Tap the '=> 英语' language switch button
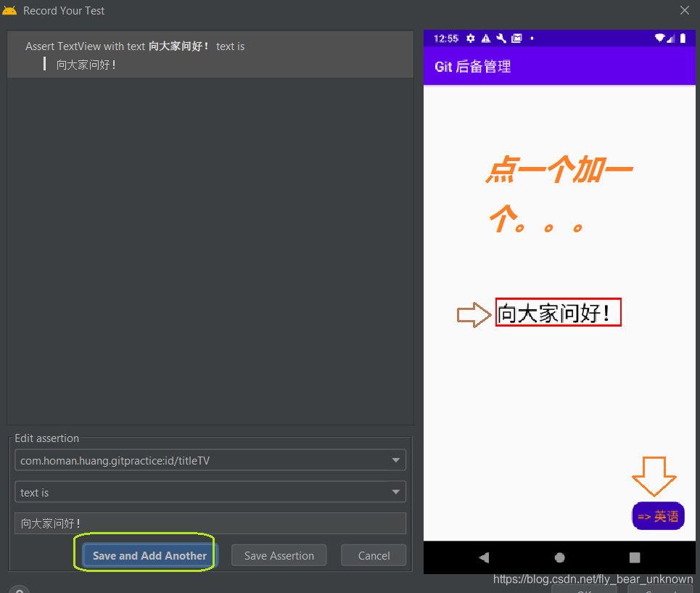Viewport: 700px width, 593px height. 658,516
